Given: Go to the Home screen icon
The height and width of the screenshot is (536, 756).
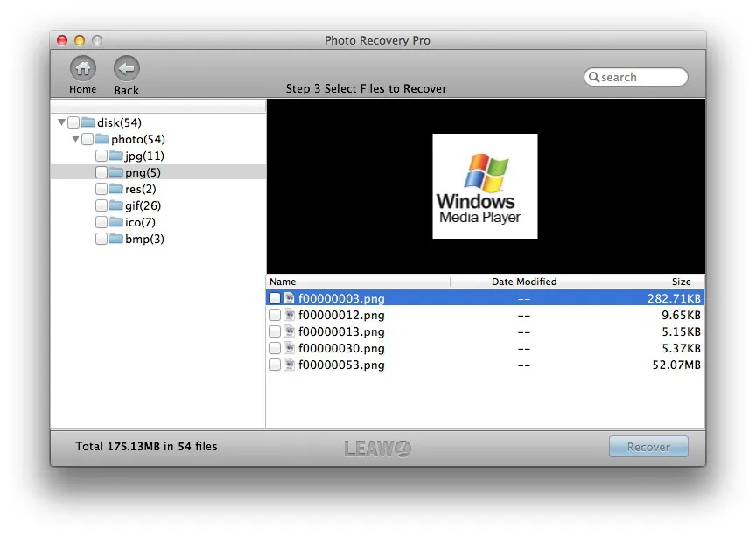Looking at the screenshot, I should point(83,68).
